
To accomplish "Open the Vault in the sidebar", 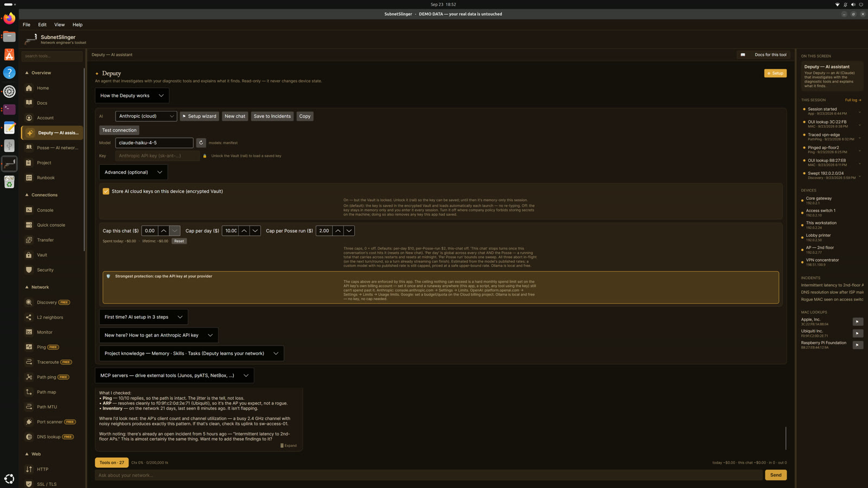I will click(52, 255).
